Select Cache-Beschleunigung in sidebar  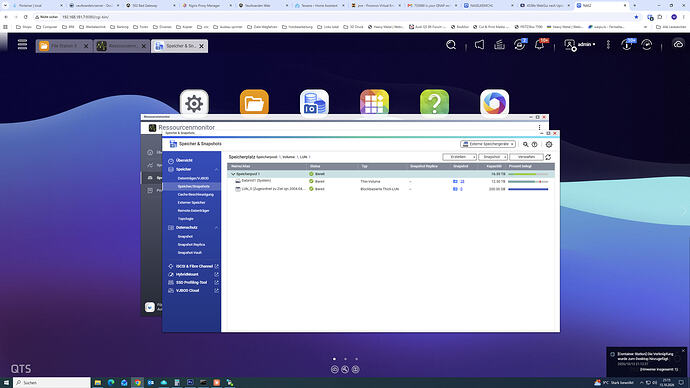pos(195,194)
